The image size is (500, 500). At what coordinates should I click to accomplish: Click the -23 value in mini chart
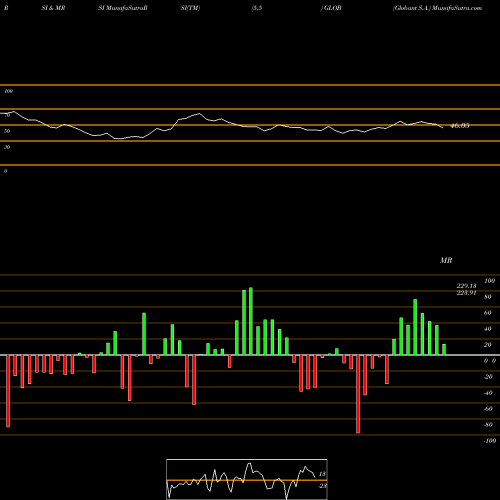point(322,486)
